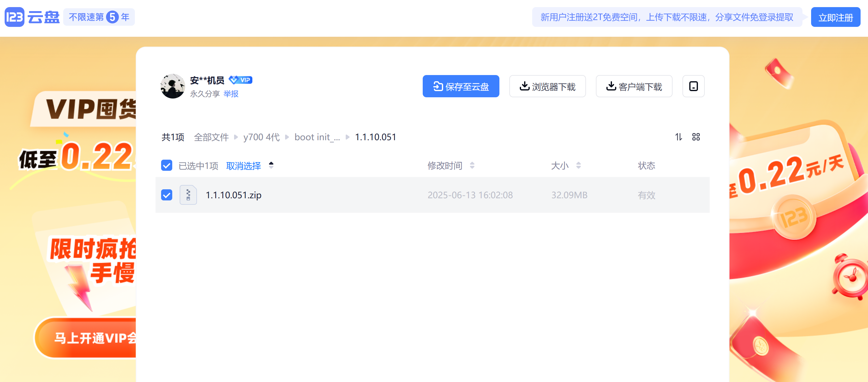Navigate to y700 4代 breadcrumb folder
The width and height of the screenshot is (868, 382).
pos(261,137)
